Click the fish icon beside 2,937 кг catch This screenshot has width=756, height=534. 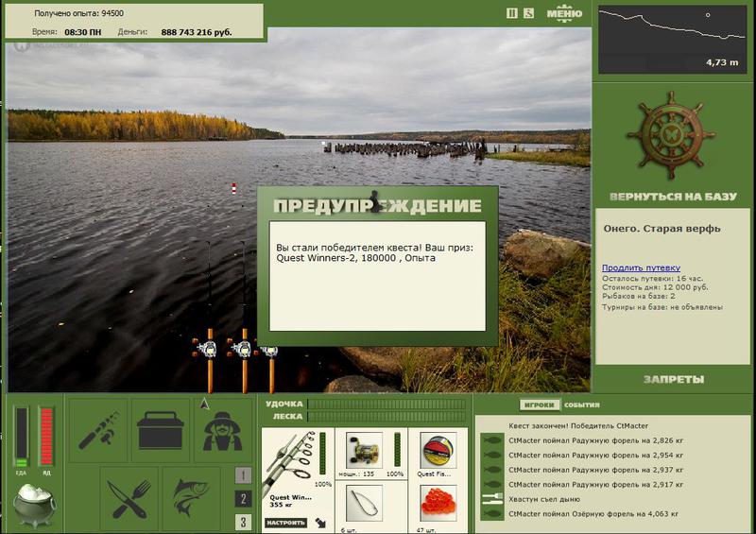point(491,470)
